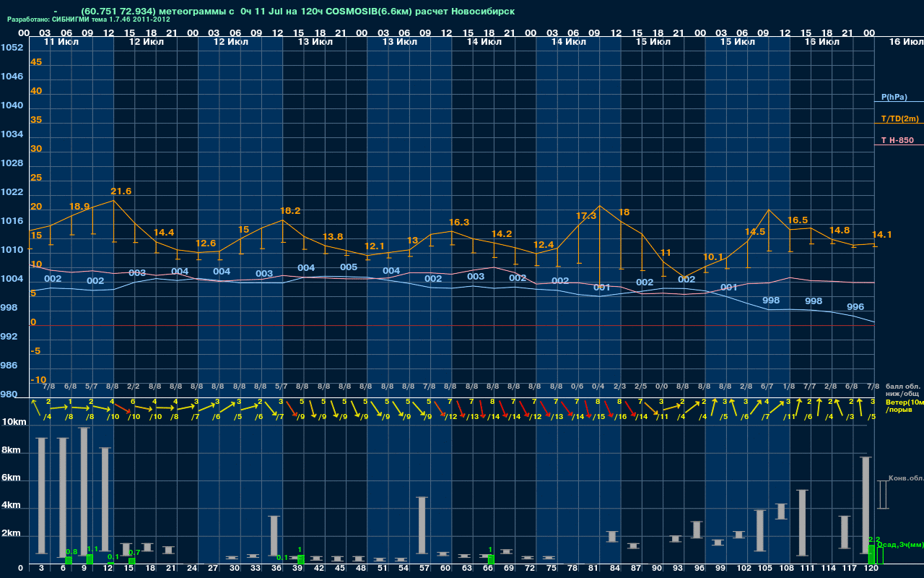Click the 1052 pressure axis value
Screen dimensions: 924x578
pyautogui.click(x=12, y=48)
